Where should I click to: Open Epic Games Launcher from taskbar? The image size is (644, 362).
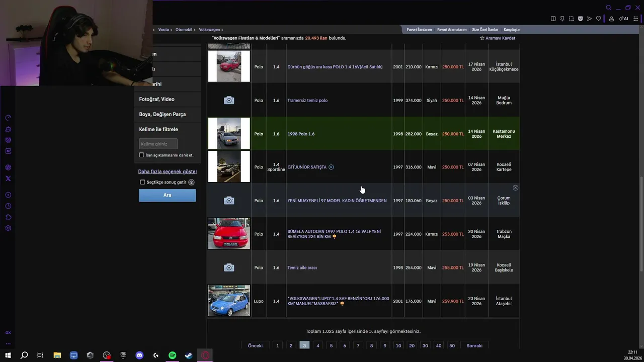(x=123, y=355)
